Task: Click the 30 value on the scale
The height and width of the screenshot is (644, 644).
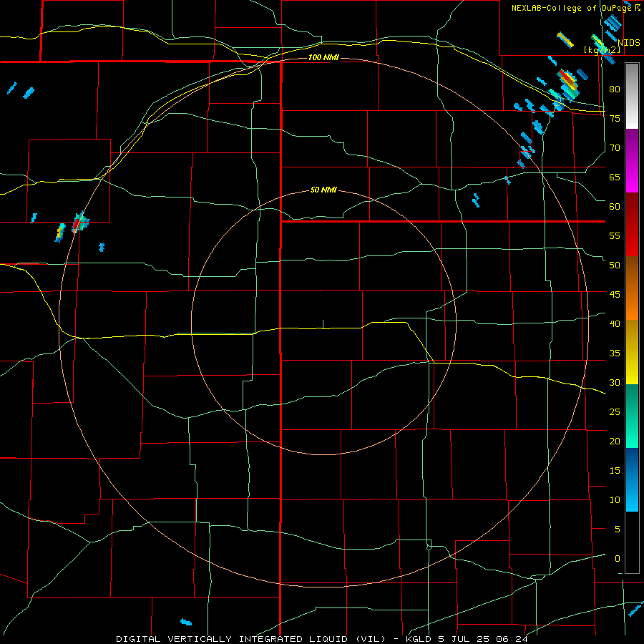Action: 615,382
